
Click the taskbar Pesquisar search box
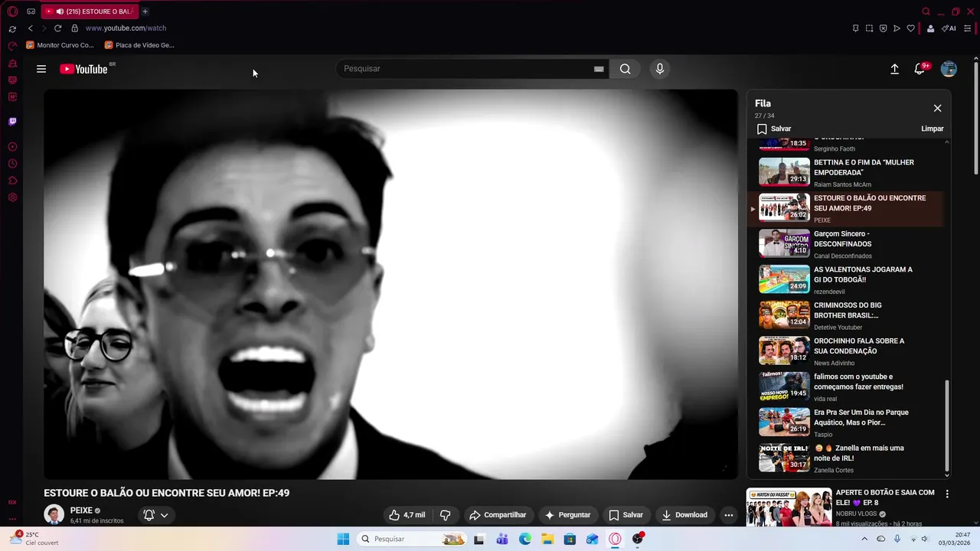[x=412, y=539]
